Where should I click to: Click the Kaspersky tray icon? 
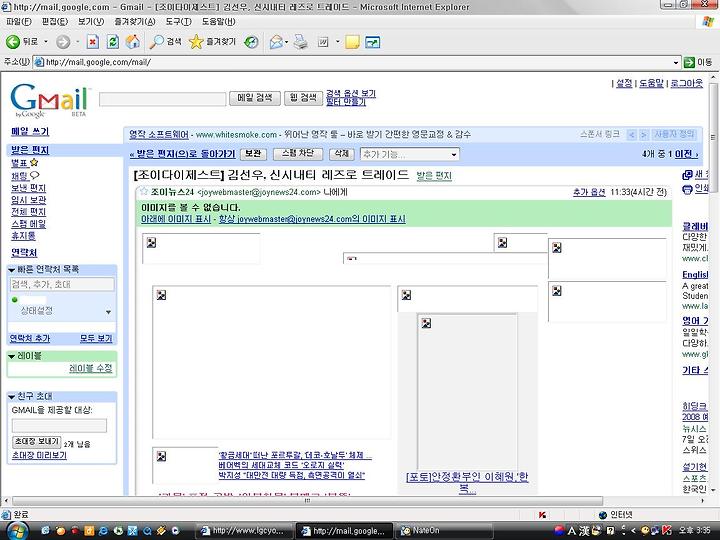[x=667, y=530]
